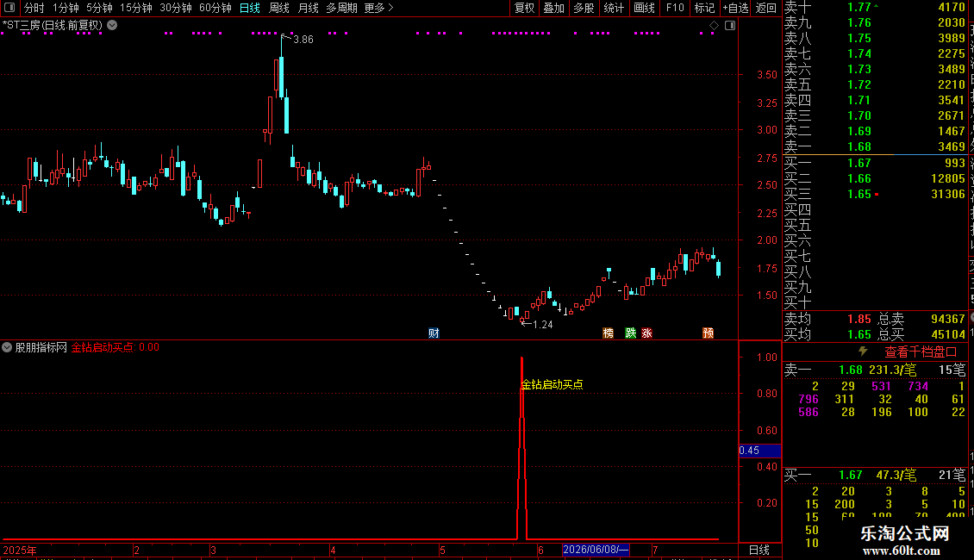Click the 买均 1.65 average row
974x560 pixels.
point(828,334)
